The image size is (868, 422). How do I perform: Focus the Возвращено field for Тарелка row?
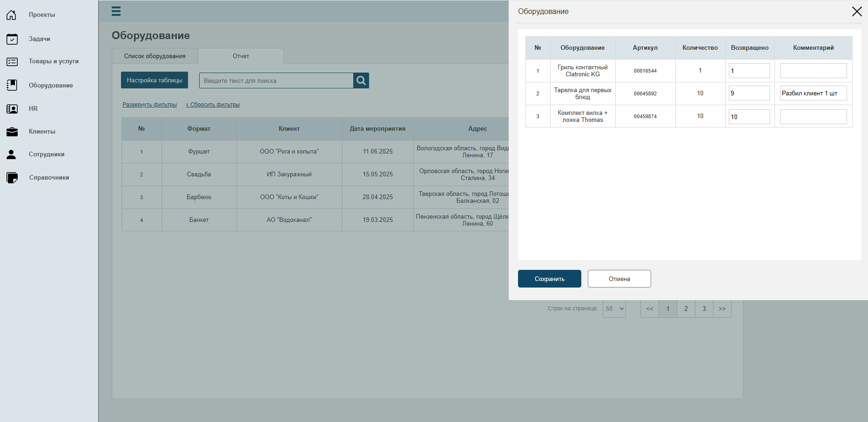[749, 93]
